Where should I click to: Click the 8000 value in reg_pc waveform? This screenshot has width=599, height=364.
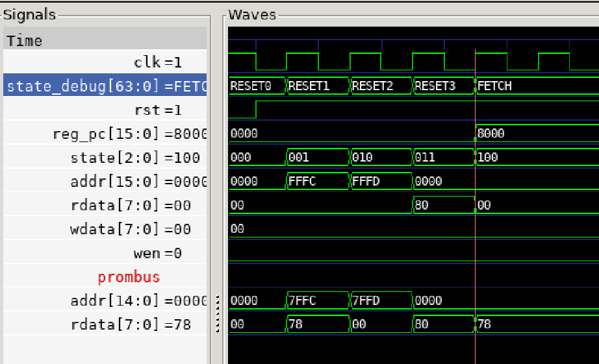pyautogui.click(x=491, y=134)
